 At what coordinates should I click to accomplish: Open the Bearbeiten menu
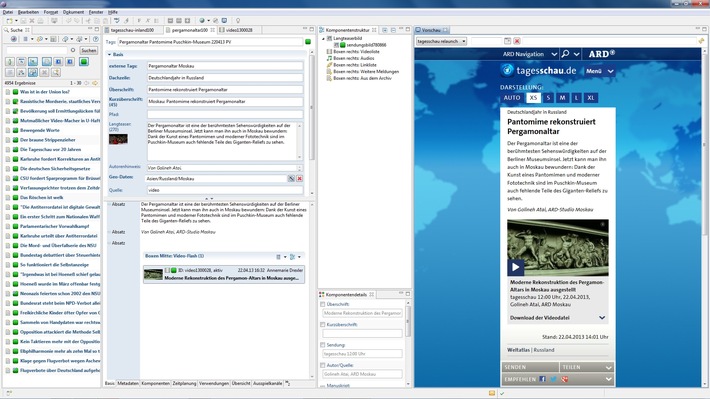28,12
